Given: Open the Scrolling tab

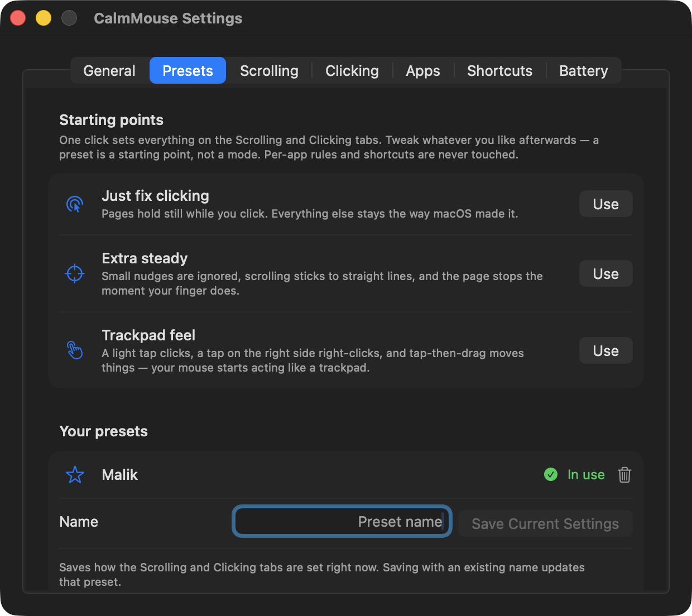Looking at the screenshot, I should click(269, 71).
